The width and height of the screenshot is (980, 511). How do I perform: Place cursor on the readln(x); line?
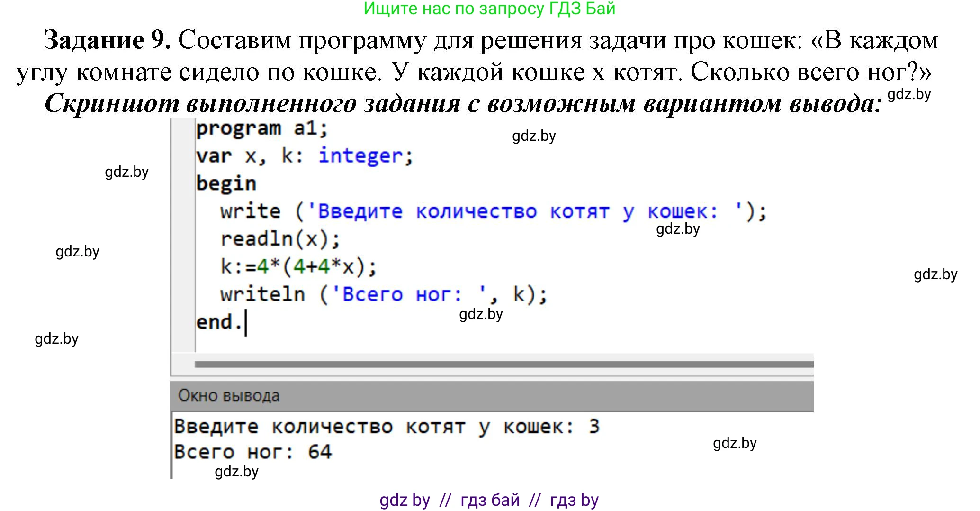(280, 239)
